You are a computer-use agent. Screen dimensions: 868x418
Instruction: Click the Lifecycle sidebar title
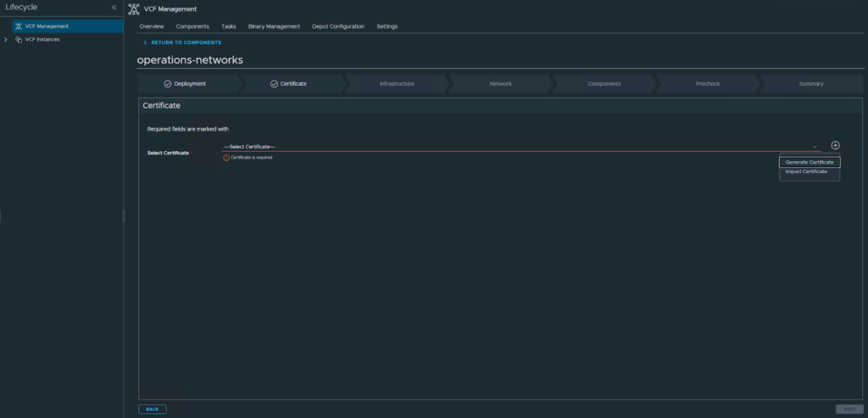coord(21,7)
